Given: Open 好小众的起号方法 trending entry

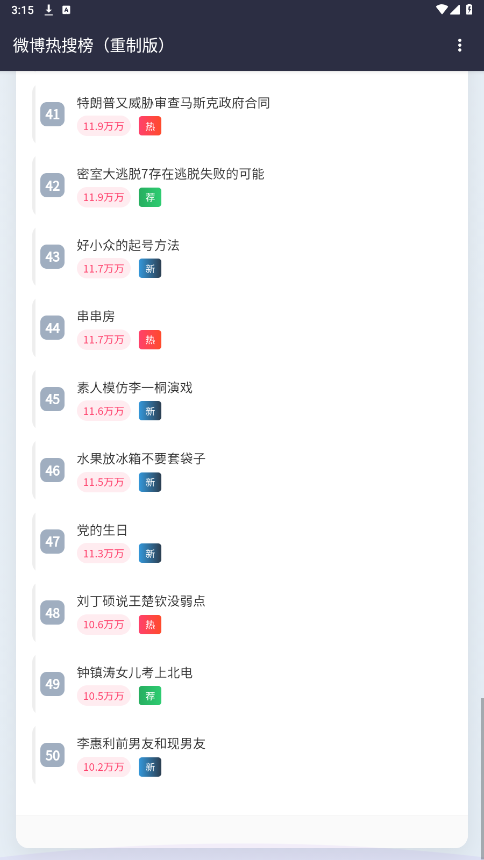Looking at the screenshot, I should (x=128, y=245).
